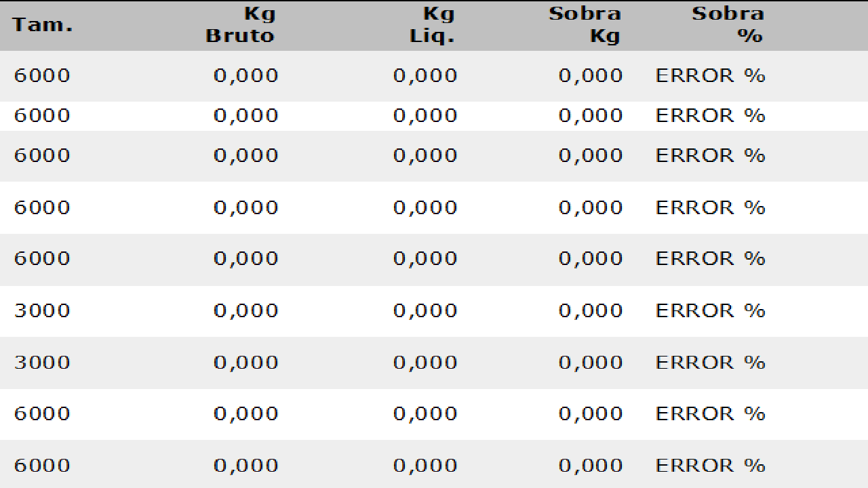Click ERROR % in the first row
This screenshot has height=488, width=868.
click(x=710, y=75)
